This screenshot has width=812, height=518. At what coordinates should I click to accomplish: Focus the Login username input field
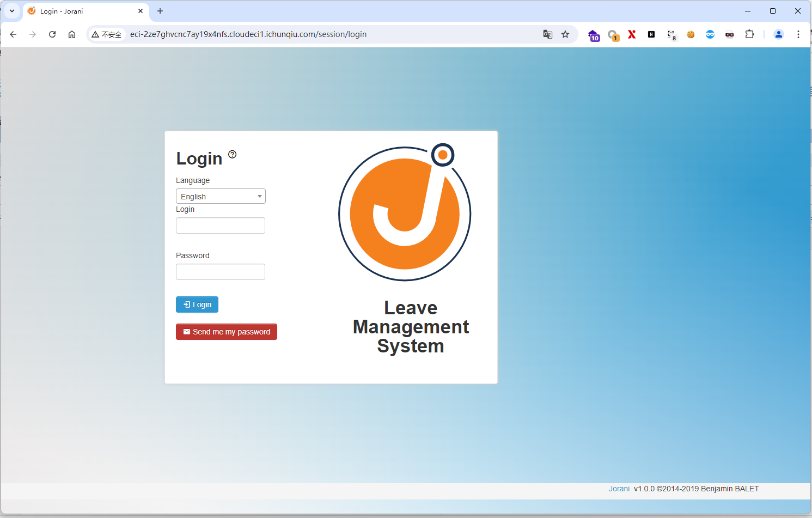pos(221,226)
